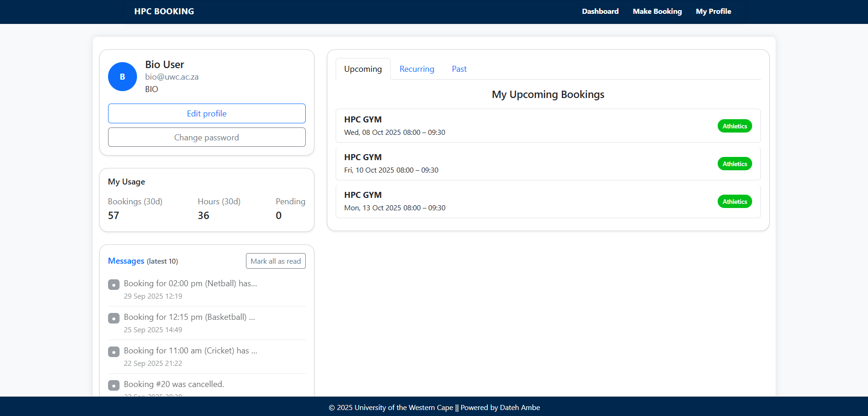
Task: Click the HPC BOOKING brand logo
Action: point(164,12)
